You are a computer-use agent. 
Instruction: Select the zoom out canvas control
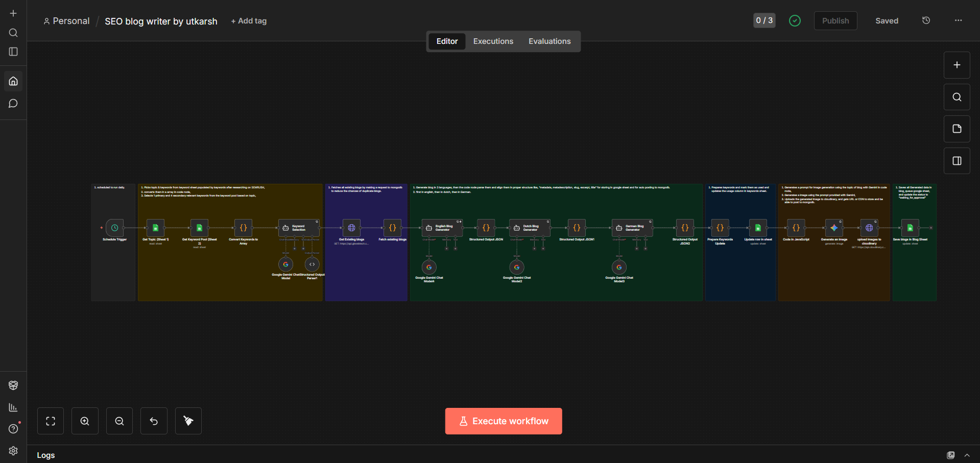(x=119, y=421)
